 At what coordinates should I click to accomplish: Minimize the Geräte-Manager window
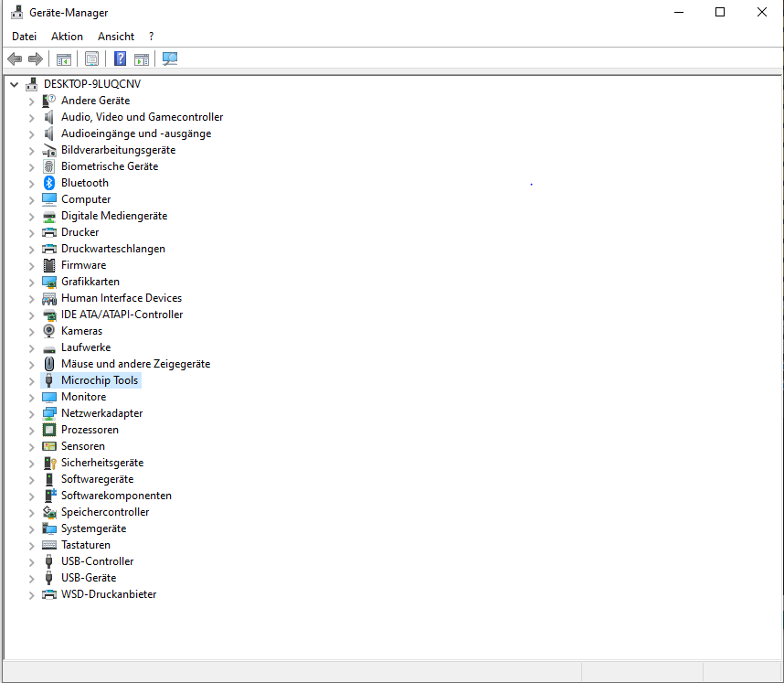[679, 12]
